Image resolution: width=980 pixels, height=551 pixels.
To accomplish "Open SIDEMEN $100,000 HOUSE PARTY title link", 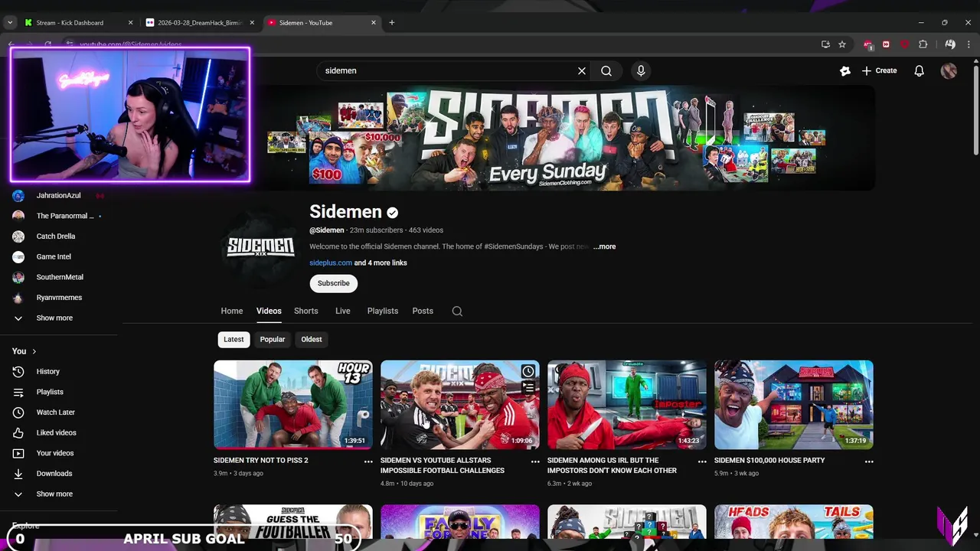I will pos(769,461).
